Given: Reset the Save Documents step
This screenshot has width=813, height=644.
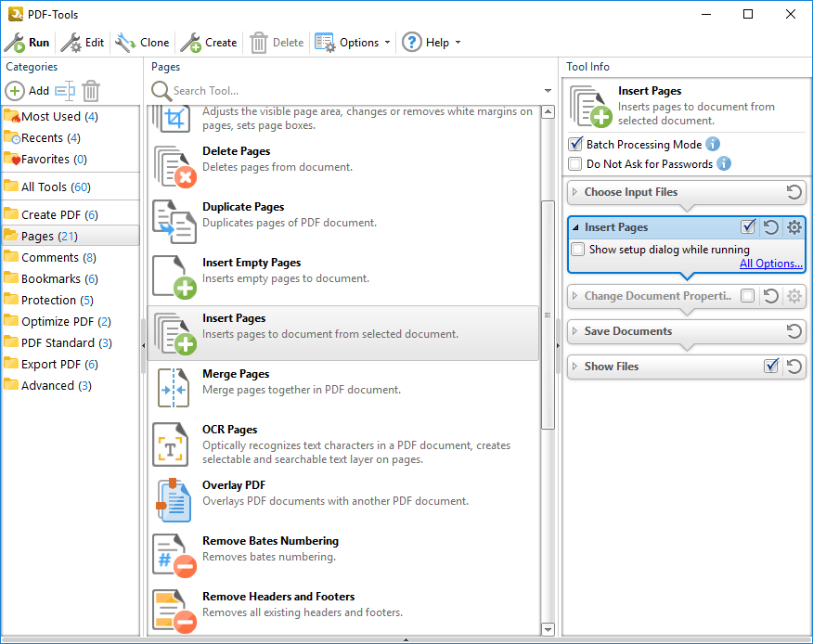Looking at the screenshot, I should click(x=794, y=330).
